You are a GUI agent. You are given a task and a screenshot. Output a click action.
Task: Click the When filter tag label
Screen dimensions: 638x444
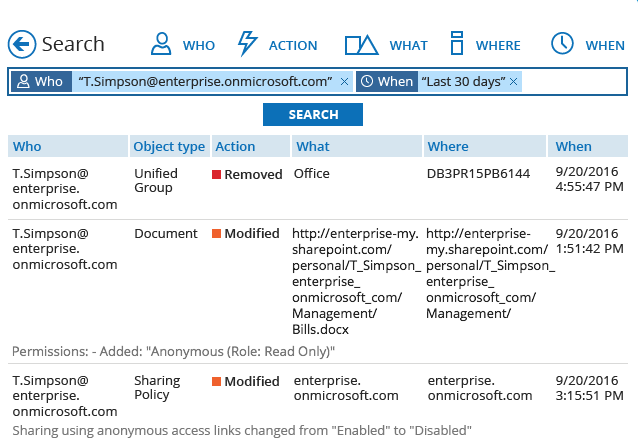(387, 81)
